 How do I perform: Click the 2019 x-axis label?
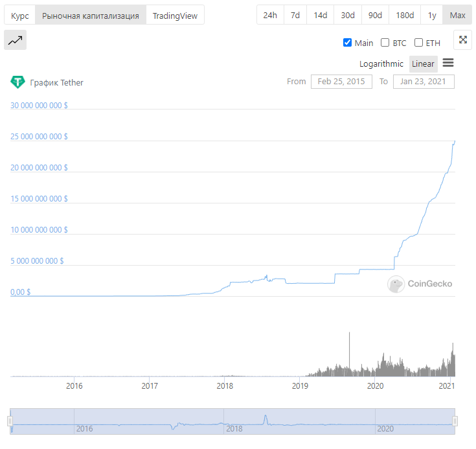(300, 386)
